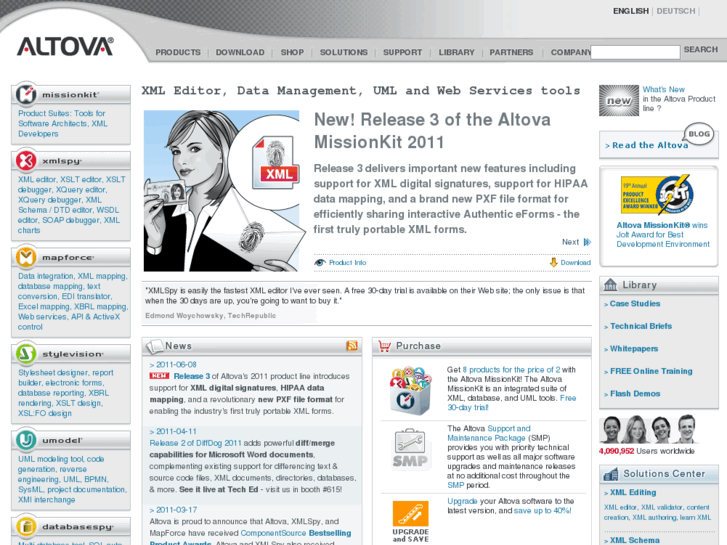Screen dimensions: 727x545
Task: Open the MapForce product icon
Action: [x=26, y=257]
